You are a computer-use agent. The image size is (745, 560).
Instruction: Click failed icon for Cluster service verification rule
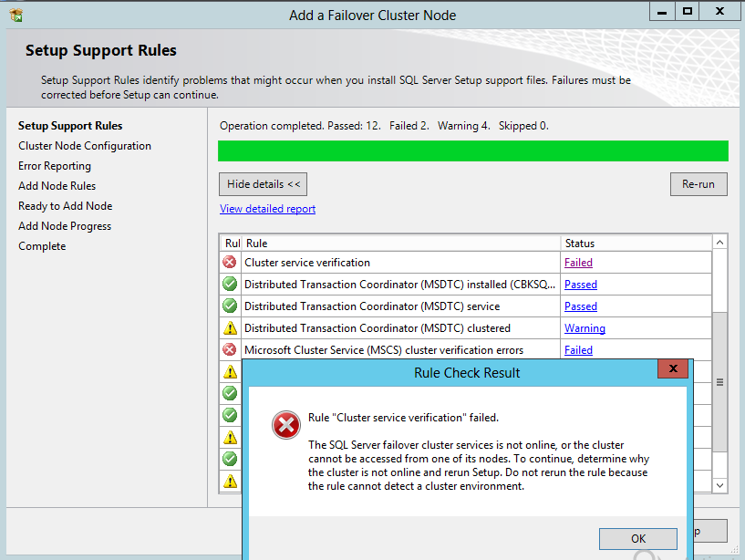coord(230,262)
